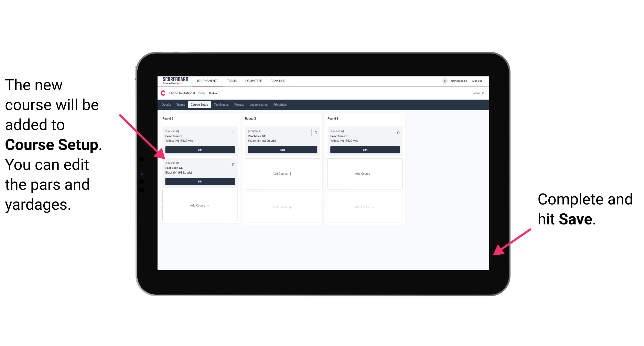Select the Teams tab
Image resolution: width=644 pixels, height=346 pixels.
click(x=180, y=105)
